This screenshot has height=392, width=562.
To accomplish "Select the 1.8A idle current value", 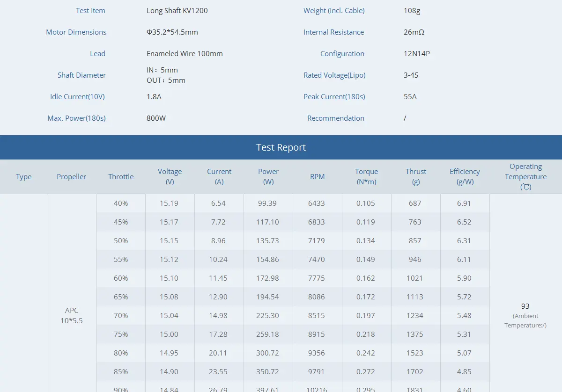I will tap(154, 96).
